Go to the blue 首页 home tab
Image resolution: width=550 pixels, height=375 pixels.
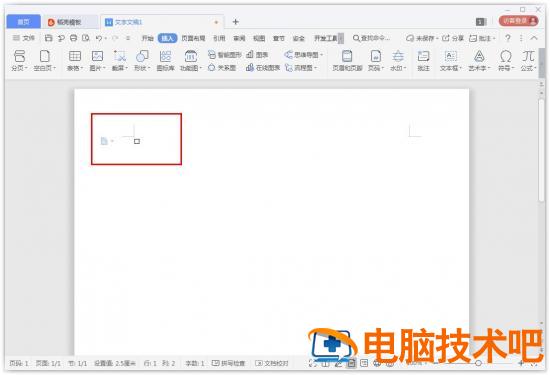pyautogui.click(x=24, y=22)
